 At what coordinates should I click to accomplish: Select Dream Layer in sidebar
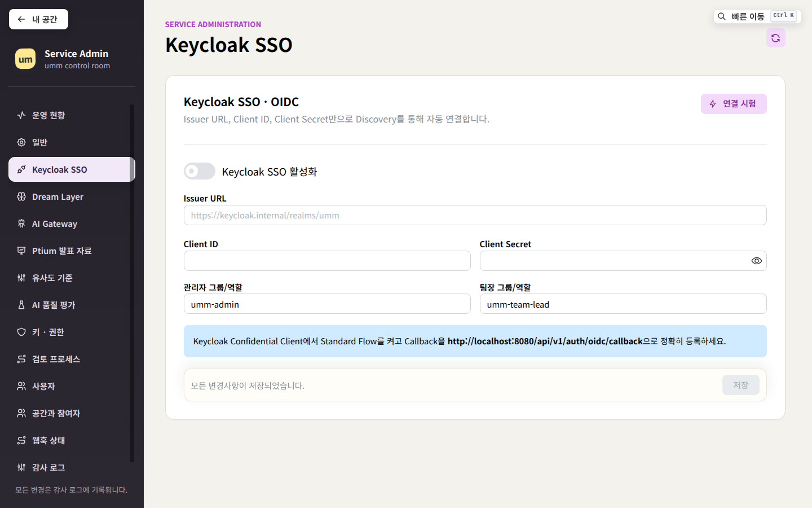tap(72, 196)
